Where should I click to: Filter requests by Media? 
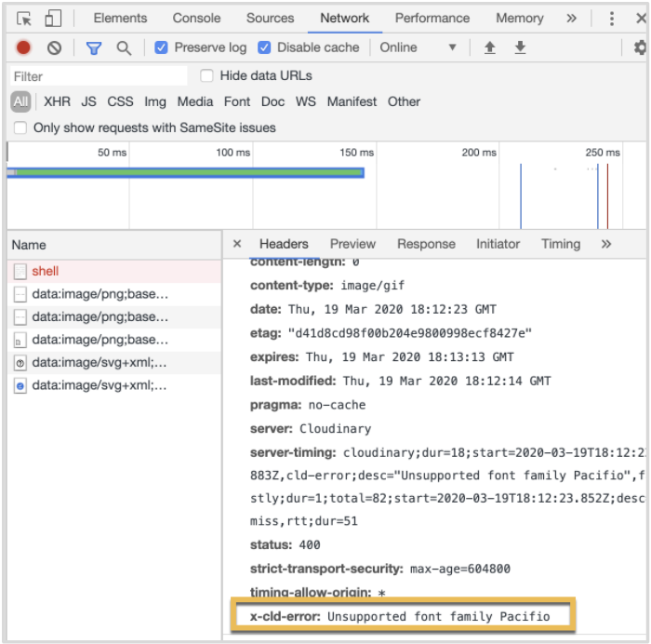(x=194, y=101)
